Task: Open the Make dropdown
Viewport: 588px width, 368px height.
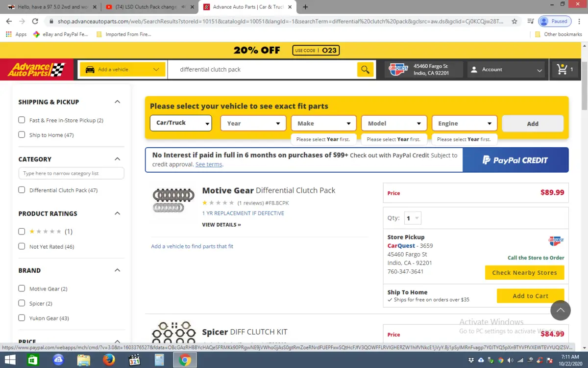Action: [324, 123]
